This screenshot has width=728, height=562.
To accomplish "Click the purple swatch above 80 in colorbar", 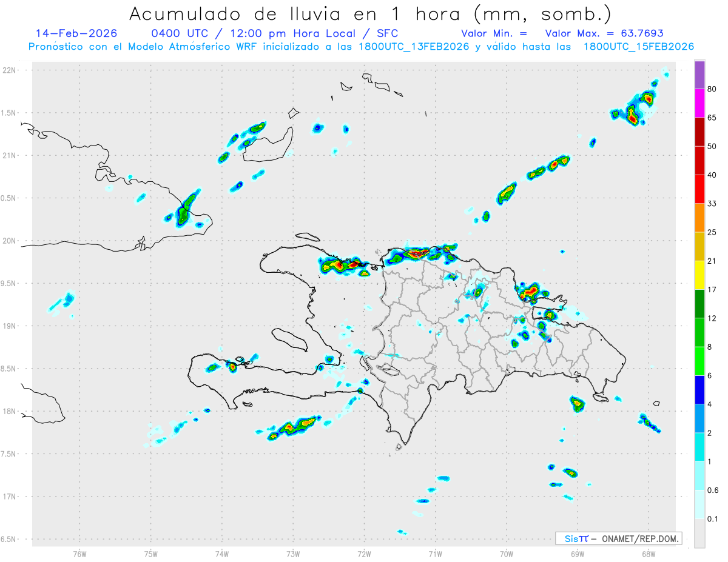I will pyautogui.click(x=699, y=75).
